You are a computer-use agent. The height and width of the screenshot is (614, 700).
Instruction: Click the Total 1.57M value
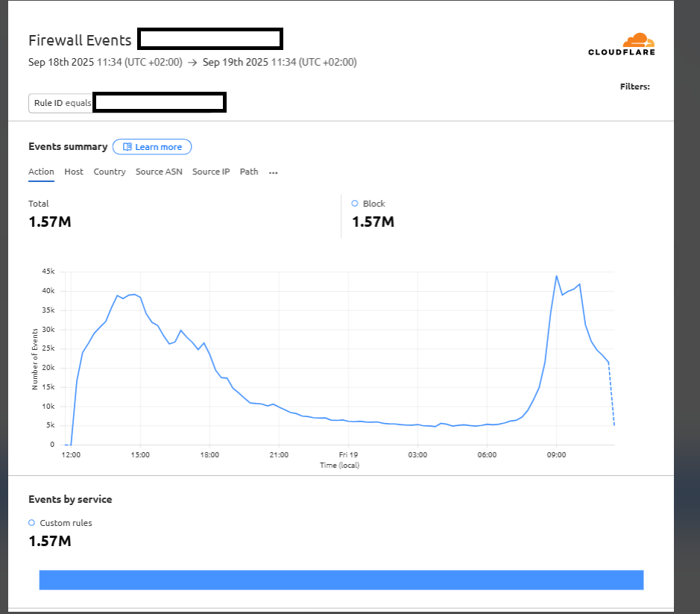(49, 222)
